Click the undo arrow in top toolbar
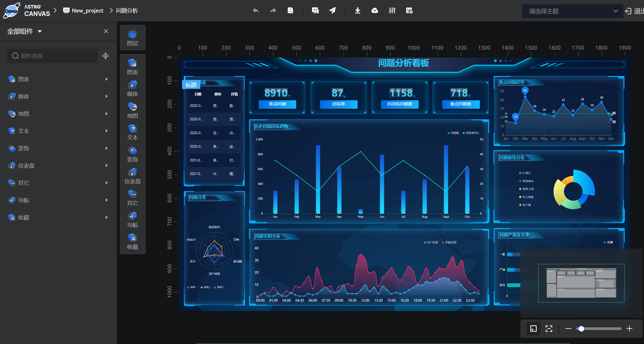The height and width of the screenshot is (344, 644). coord(256,11)
